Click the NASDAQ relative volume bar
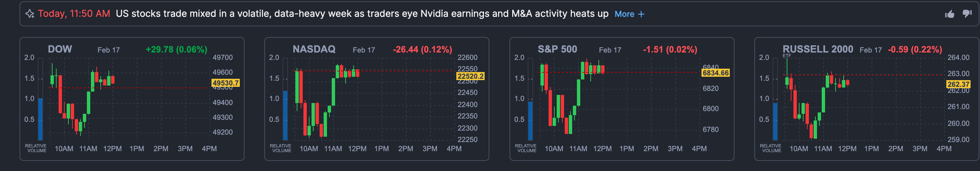This screenshot has height=171, width=980. coord(285,115)
